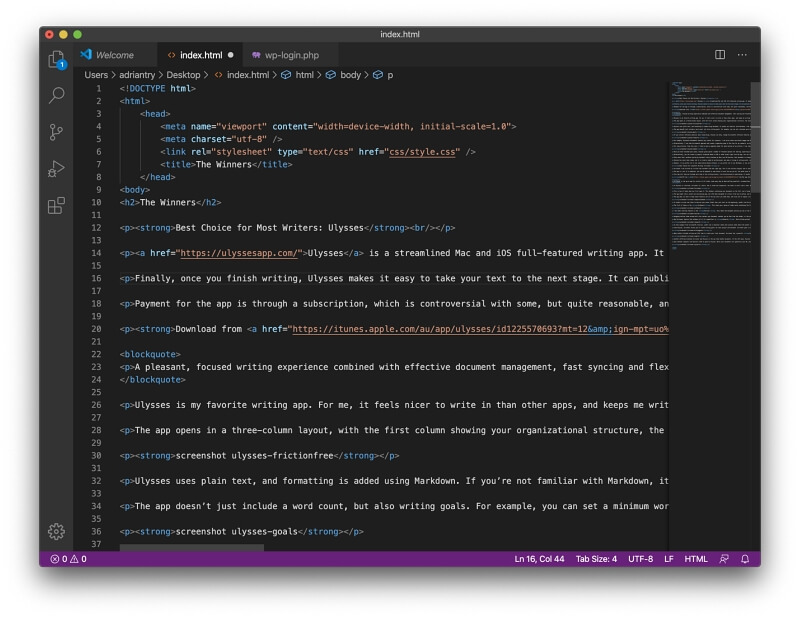This screenshot has width=800, height=619.
Task: Open the Explorer view in activity bar
Action: [57, 60]
